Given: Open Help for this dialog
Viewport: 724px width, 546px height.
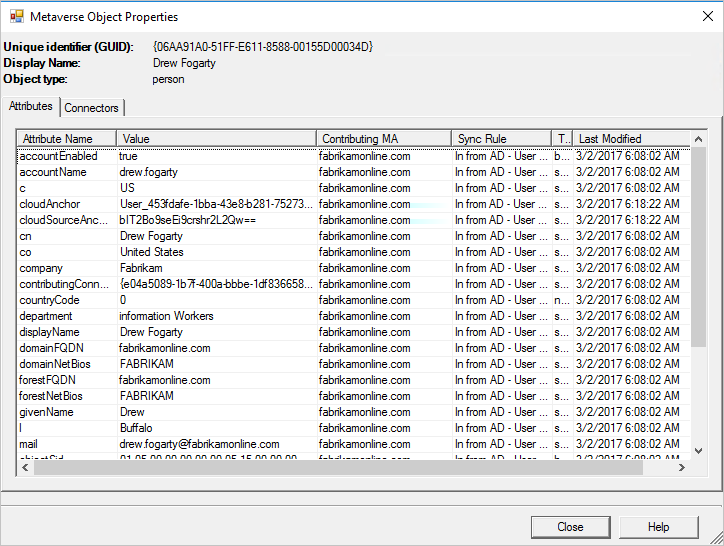Looking at the screenshot, I should pyautogui.click(x=658, y=527).
